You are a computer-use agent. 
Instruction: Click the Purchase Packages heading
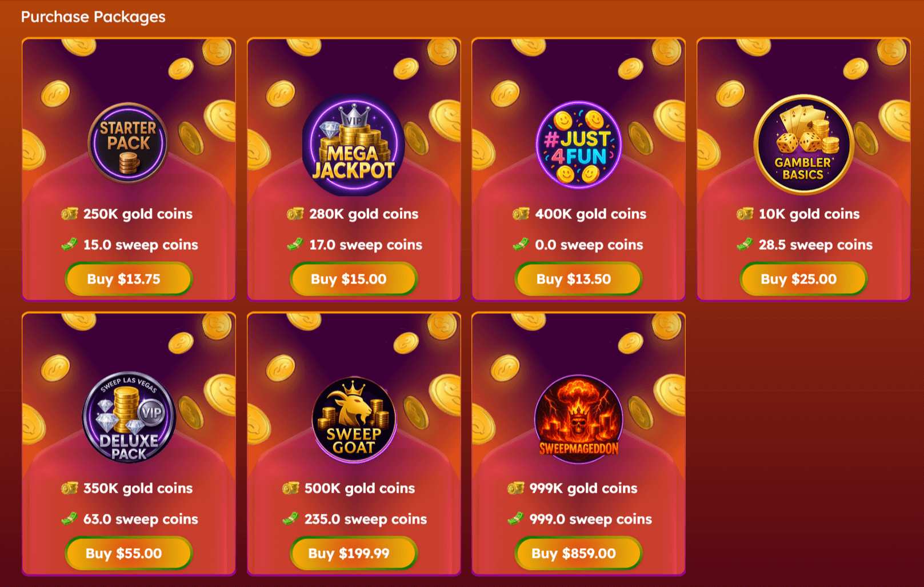(x=93, y=17)
